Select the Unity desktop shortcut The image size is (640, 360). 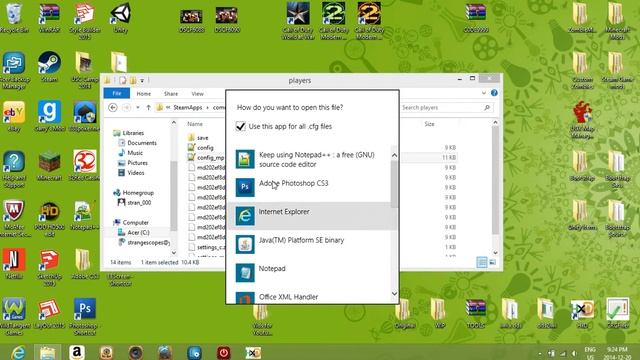pos(120,18)
